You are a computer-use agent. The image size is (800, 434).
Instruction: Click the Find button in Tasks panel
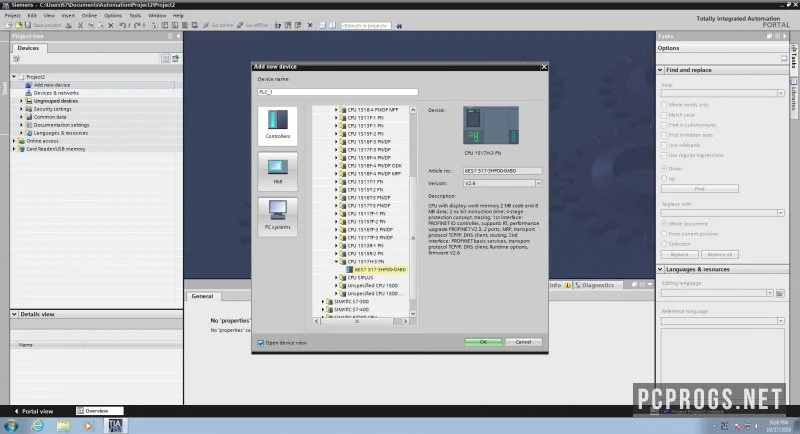(699, 189)
